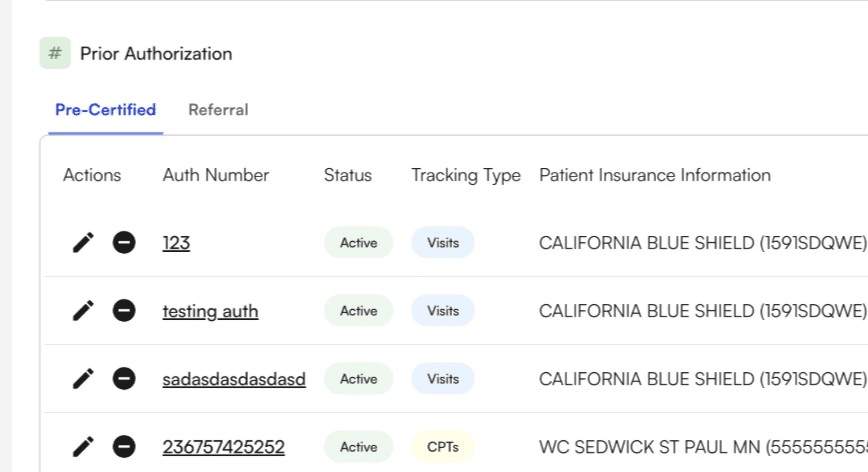The image size is (868, 472).
Task: Switch to the Referral tab
Action: [218, 110]
